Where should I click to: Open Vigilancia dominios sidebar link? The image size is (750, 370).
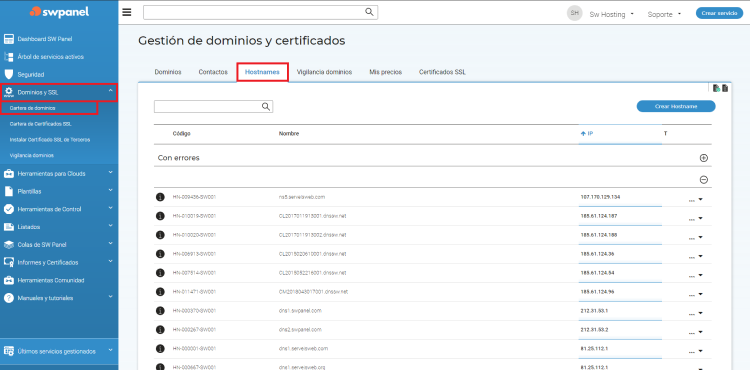(32, 155)
